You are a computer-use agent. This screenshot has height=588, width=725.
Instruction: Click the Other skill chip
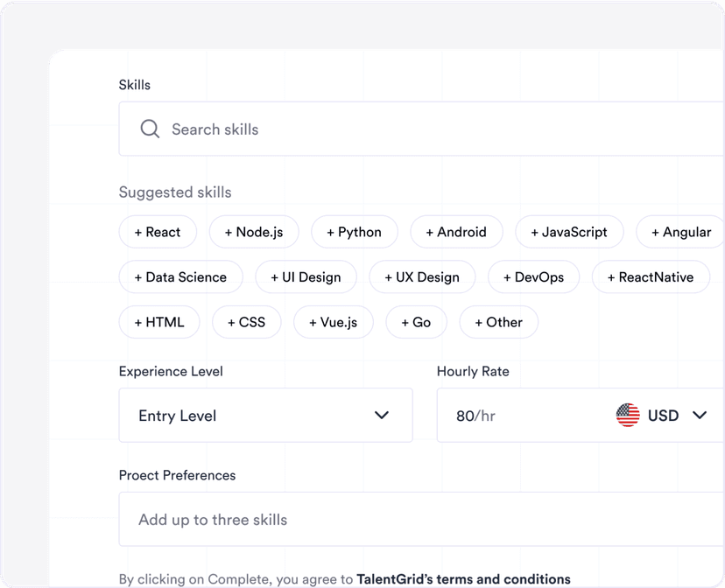498,322
